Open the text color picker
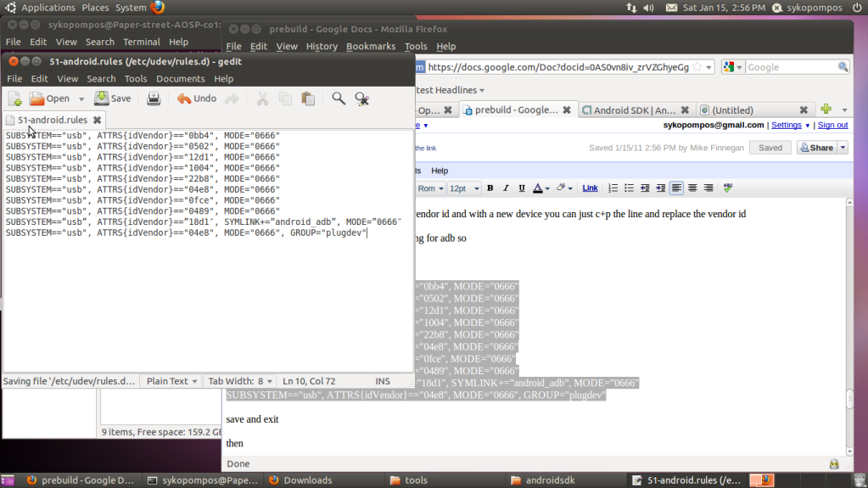 [540, 188]
